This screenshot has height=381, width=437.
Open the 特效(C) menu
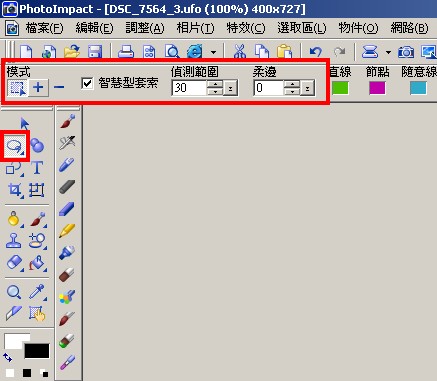[x=246, y=28]
